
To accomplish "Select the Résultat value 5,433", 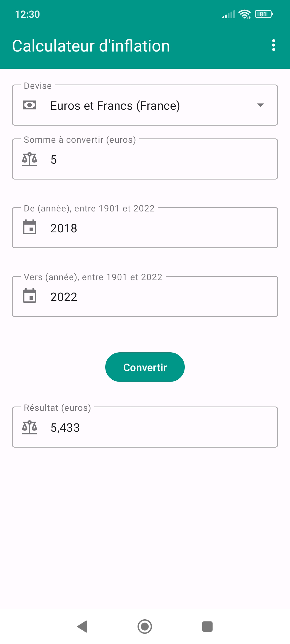I will pyautogui.click(x=65, y=427).
